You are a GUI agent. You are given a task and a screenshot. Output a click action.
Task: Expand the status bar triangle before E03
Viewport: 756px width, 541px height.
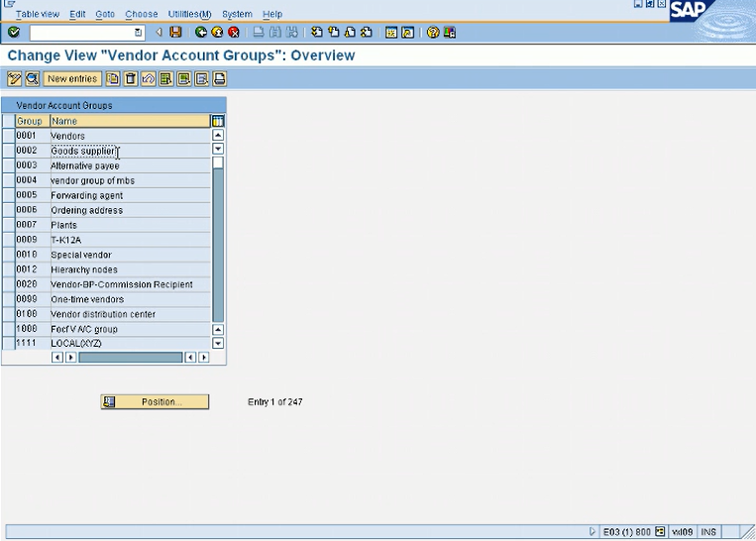click(x=593, y=532)
